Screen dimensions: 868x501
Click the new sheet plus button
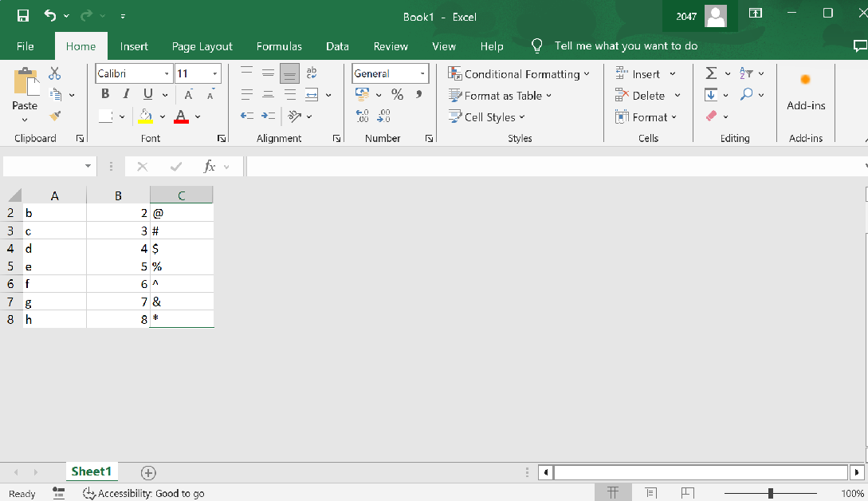pyautogui.click(x=148, y=472)
